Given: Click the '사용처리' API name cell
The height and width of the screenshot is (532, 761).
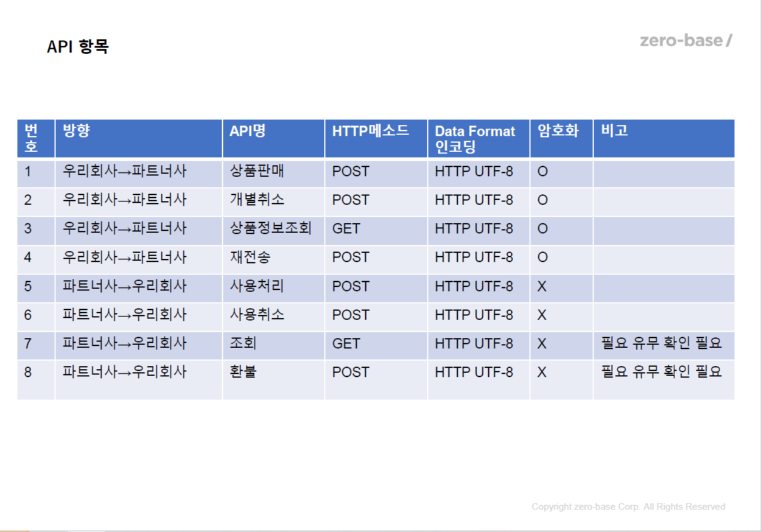Looking at the screenshot, I should 273,287.
